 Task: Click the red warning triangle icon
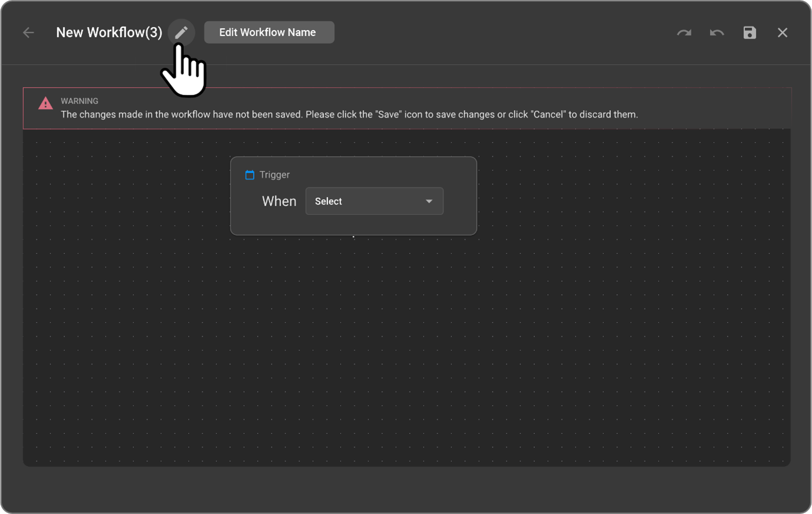tap(45, 103)
